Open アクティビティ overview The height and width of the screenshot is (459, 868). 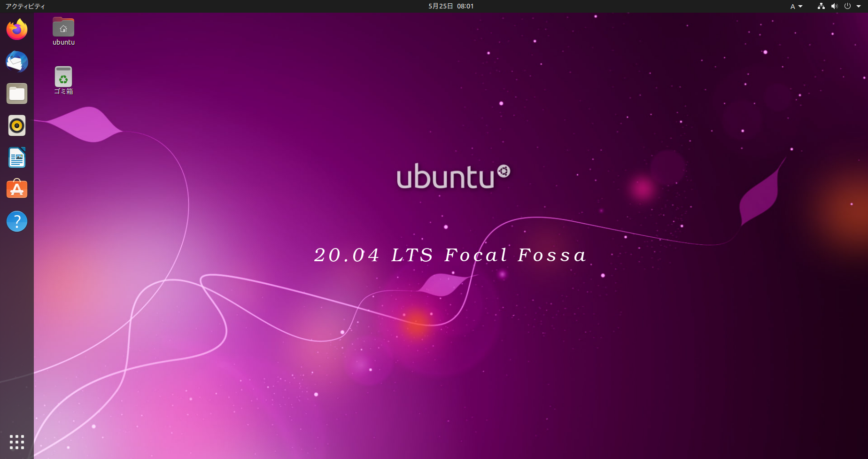click(x=25, y=6)
